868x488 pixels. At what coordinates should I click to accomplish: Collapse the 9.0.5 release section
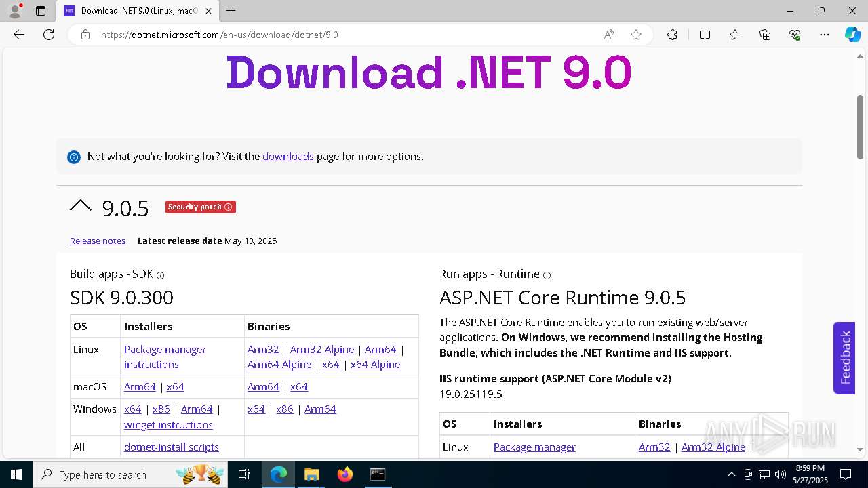point(81,206)
